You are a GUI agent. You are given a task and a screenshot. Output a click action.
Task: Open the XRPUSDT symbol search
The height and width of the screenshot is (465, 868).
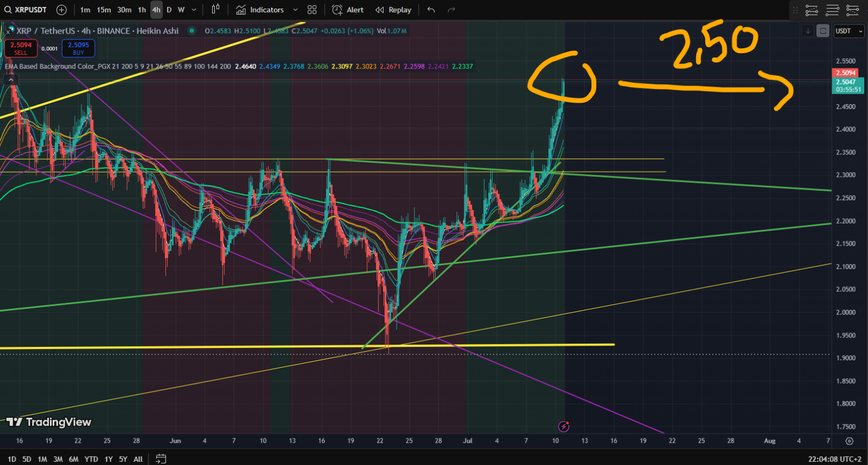click(x=25, y=10)
